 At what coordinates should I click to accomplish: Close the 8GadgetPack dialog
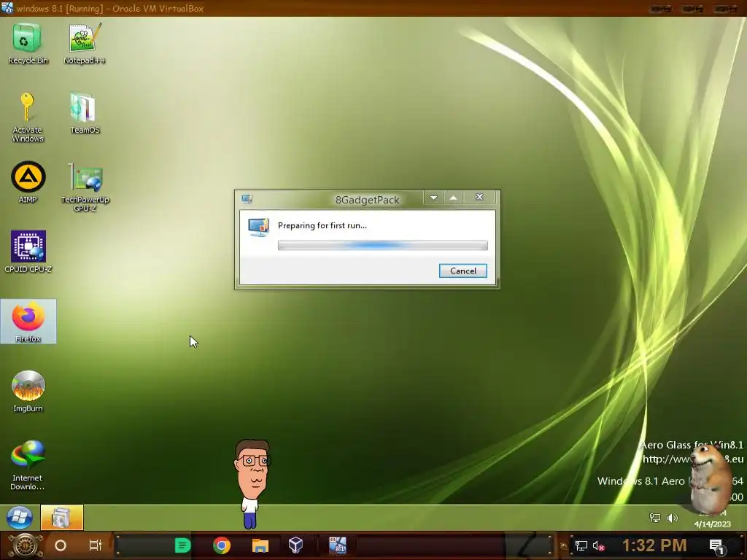click(x=479, y=197)
